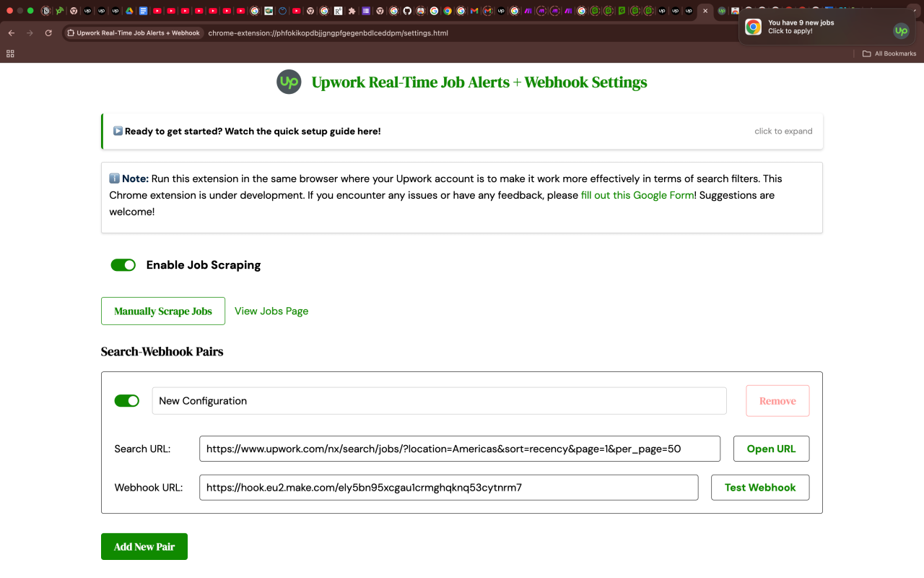Viewport: 924px width, 578px height.
Task: Click the Upwork badge on the notification
Action: pyautogui.click(x=901, y=30)
